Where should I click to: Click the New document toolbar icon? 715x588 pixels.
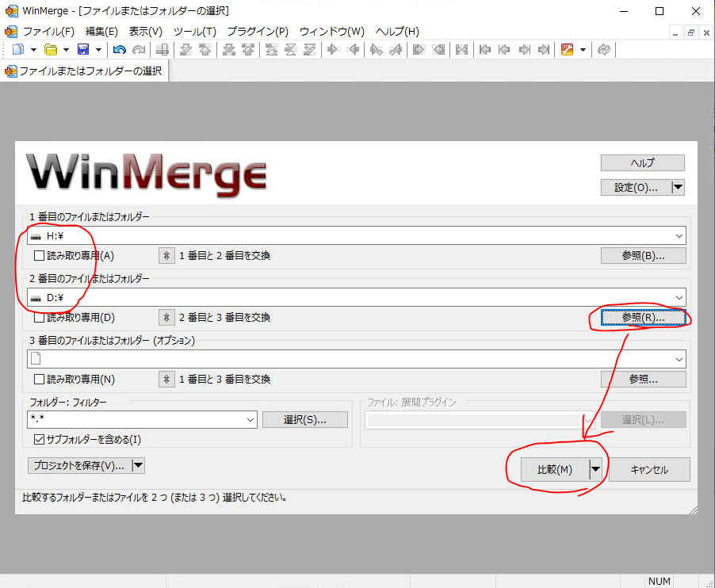(17, 49)
